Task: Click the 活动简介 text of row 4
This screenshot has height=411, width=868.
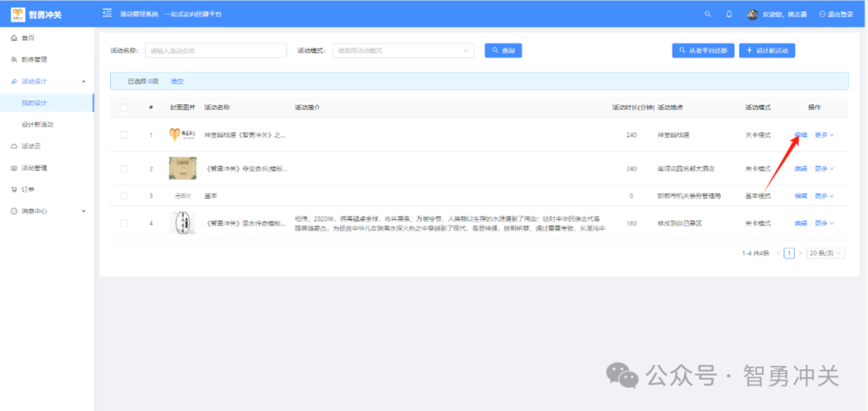Action: pyautogui.click(x=449, y=223)
